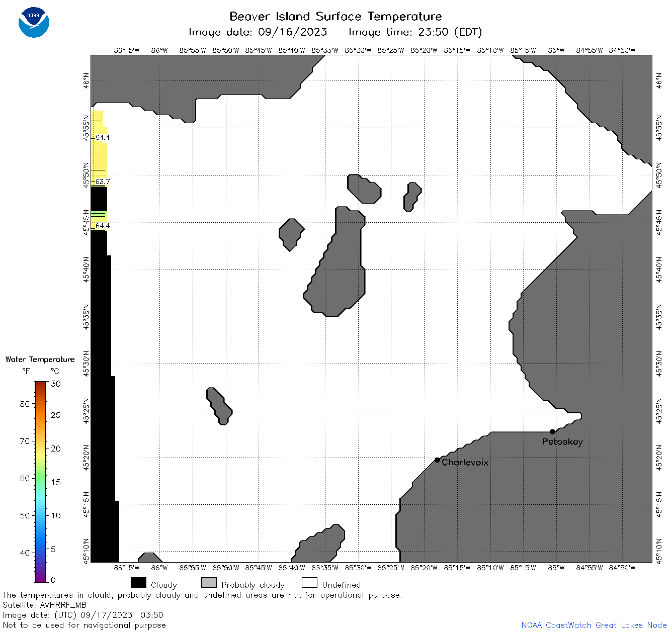
Task: Click the "Water Temperature" legend heading
Action: point(40,359)
